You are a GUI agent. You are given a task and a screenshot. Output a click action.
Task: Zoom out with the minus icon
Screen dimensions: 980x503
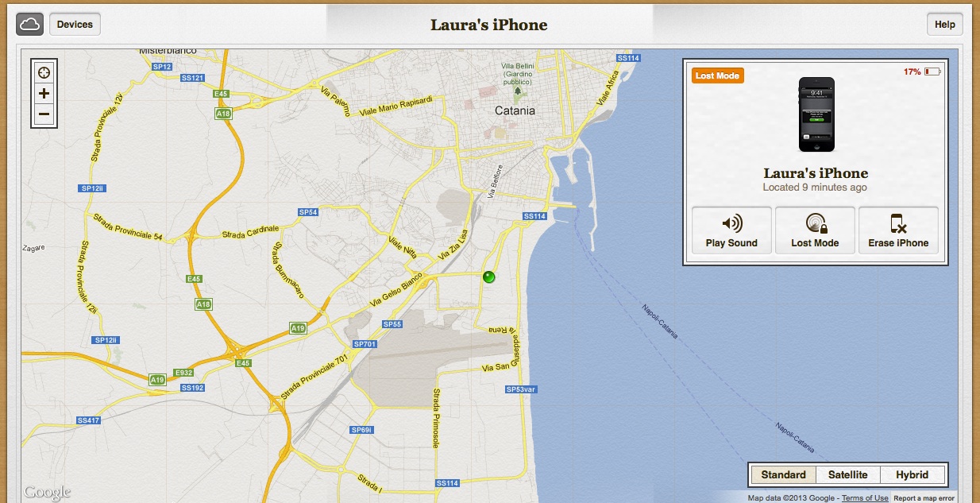point(44,114)
